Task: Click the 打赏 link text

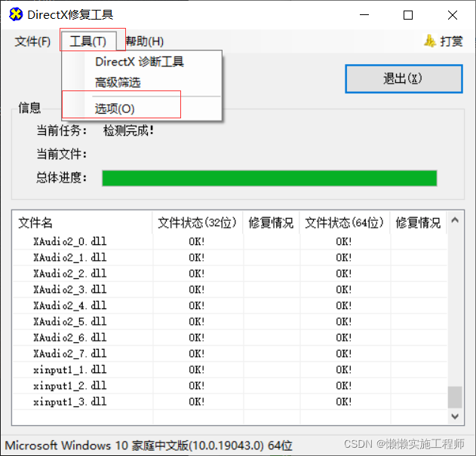Action: pos(451,41)
